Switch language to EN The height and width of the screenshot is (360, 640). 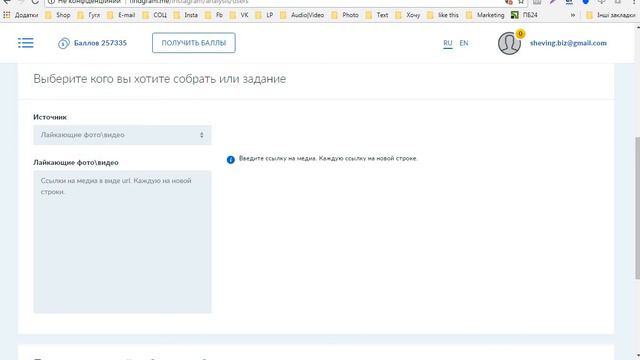(464, 43)
